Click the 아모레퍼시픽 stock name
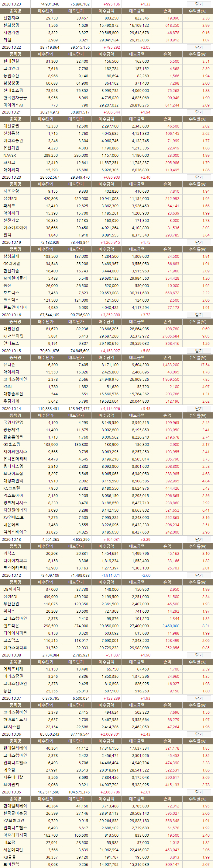 pyautogui.click(x=15, y=835)
